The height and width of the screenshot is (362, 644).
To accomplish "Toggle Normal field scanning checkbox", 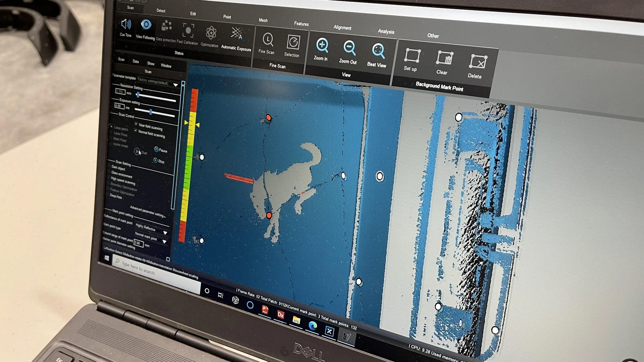I will pyautogui.click(x=136, y=130).
